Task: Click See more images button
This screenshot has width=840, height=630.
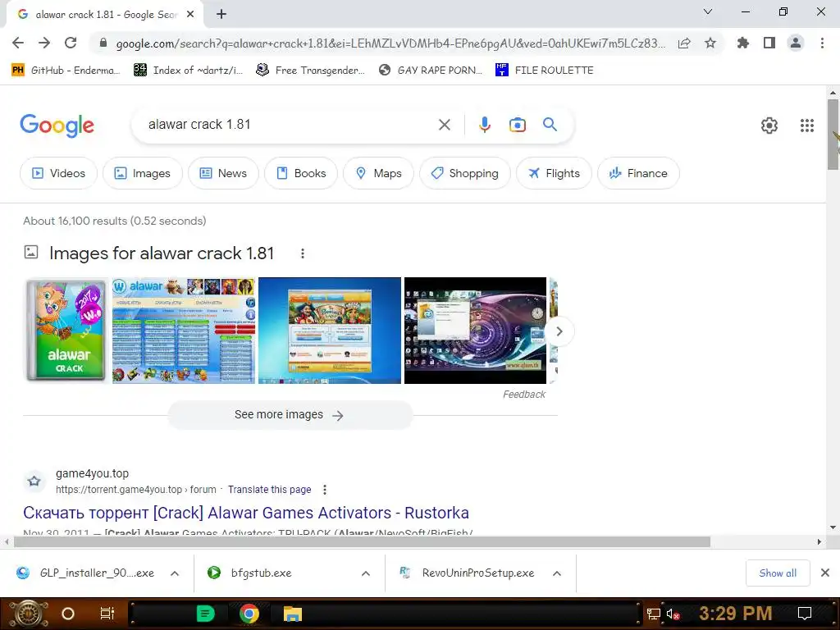Action: [x=290, y=415]
